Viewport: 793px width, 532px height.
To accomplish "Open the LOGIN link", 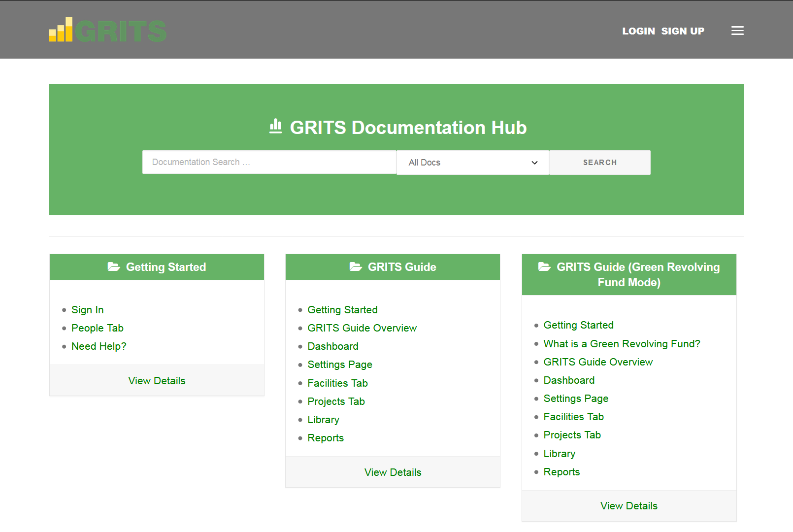I will pos(638,31).
